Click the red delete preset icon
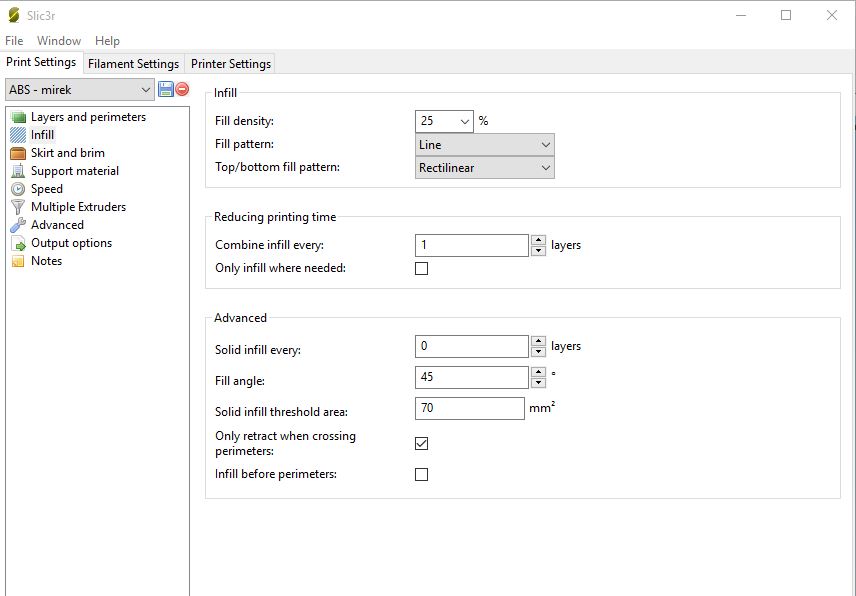The width and height of the screenshot is (856, 596). (x=182, y=89)
